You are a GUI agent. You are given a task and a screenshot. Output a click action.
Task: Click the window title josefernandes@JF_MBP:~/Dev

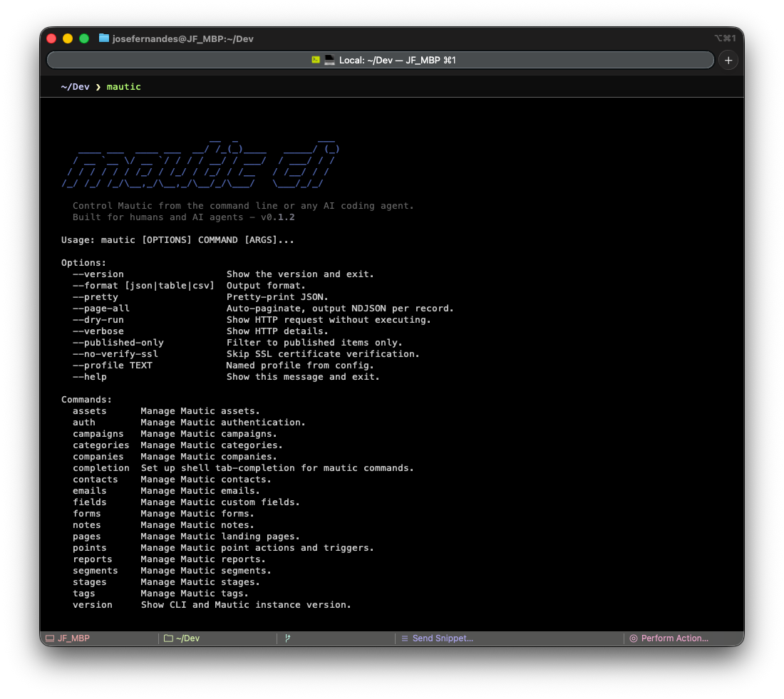[x=183, y=38]
